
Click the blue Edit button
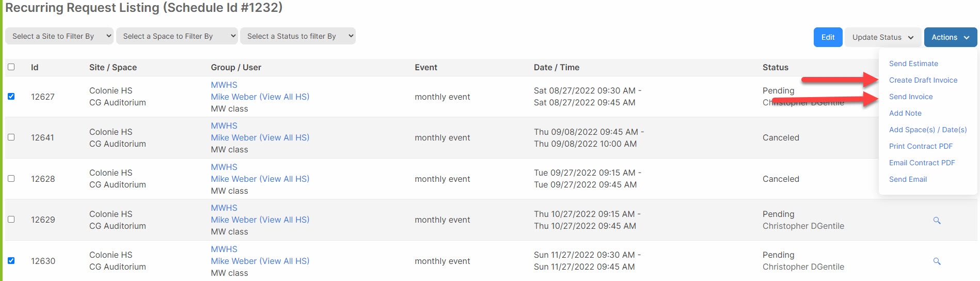click(828, 37)
